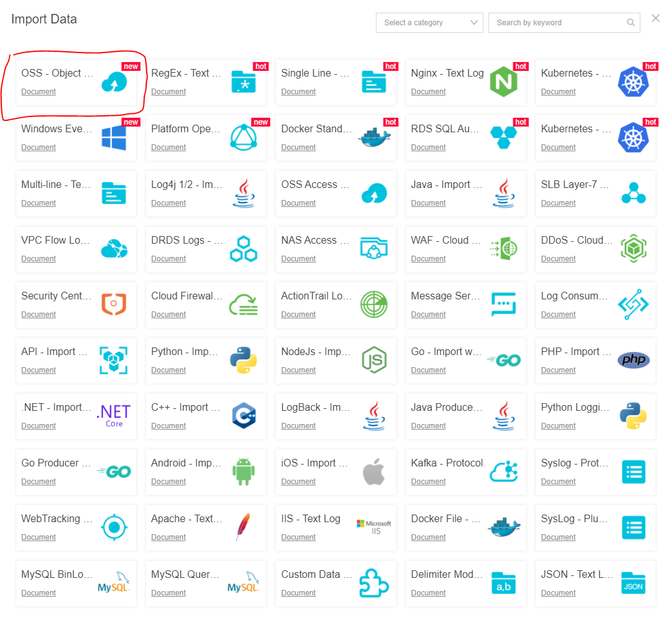672x619 pixels.
Task: Choose the C++ Import logo
Action: 244,415
